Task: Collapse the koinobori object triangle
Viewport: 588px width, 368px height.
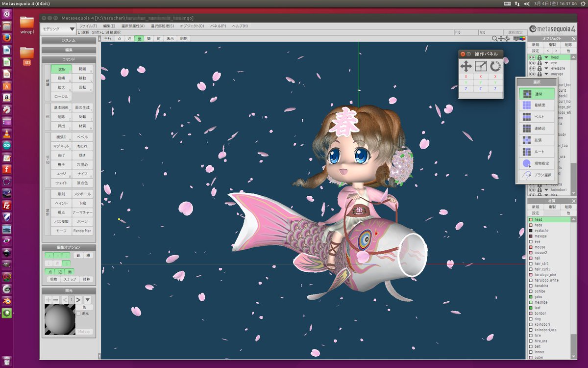Action: click(x=546, y=190)
